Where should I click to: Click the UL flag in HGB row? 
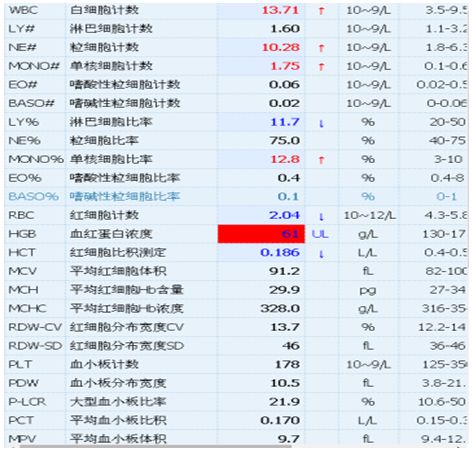click(x=320, y=234)
